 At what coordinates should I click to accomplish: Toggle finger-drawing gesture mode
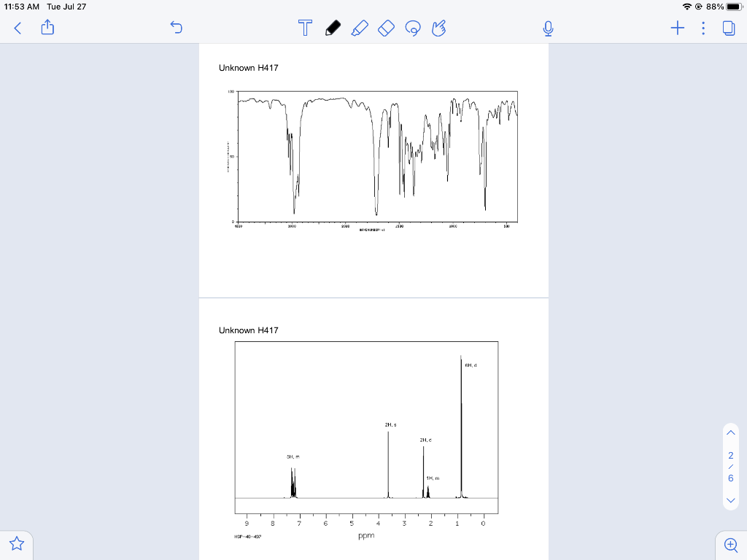pyautogui.click(x=440, y=28)
